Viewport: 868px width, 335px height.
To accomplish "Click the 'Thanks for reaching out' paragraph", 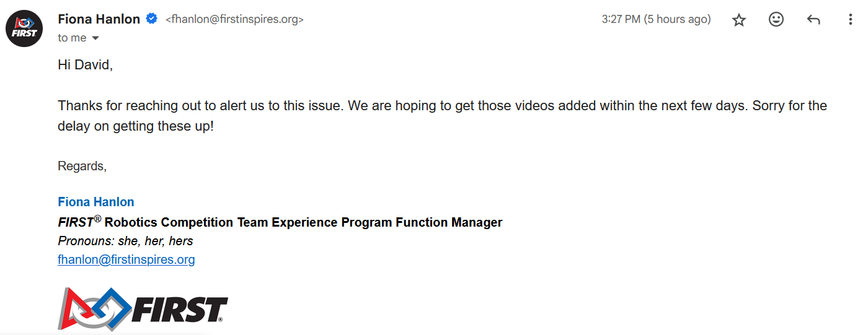I will pyautogui.click(x=443, y=116).
